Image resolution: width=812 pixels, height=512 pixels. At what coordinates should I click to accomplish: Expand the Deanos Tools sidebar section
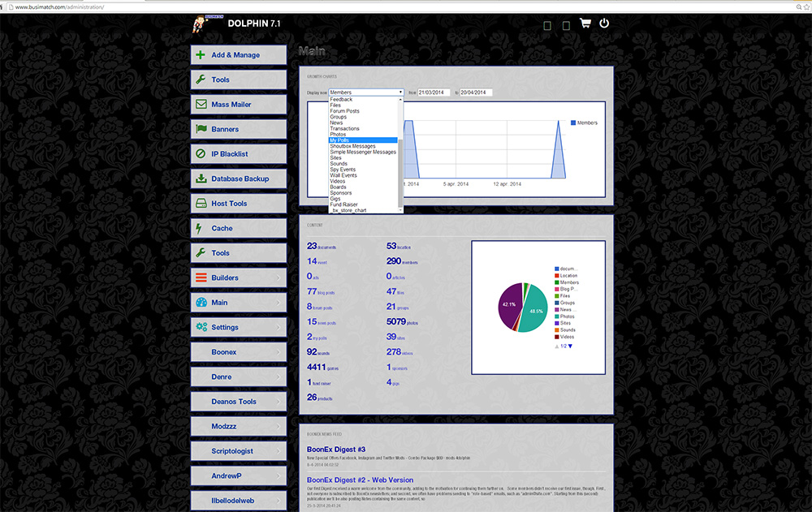tap(239, 402)
